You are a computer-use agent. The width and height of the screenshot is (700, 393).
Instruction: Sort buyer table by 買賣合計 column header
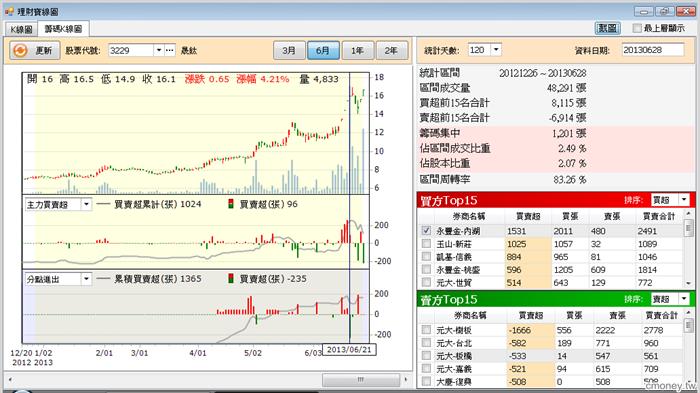pos(658,216)
